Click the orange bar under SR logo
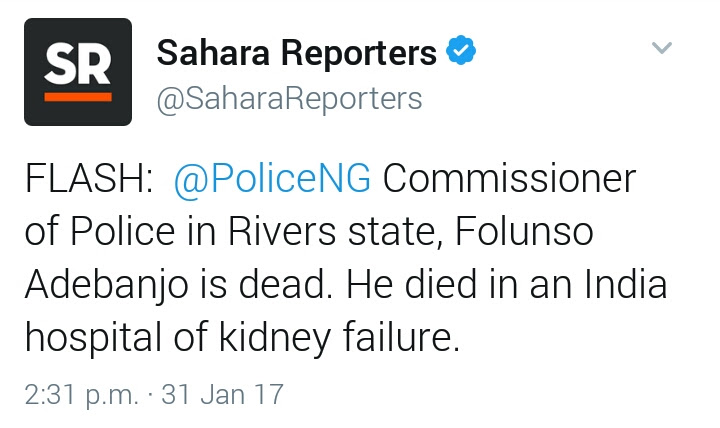 tap(78, 97)
